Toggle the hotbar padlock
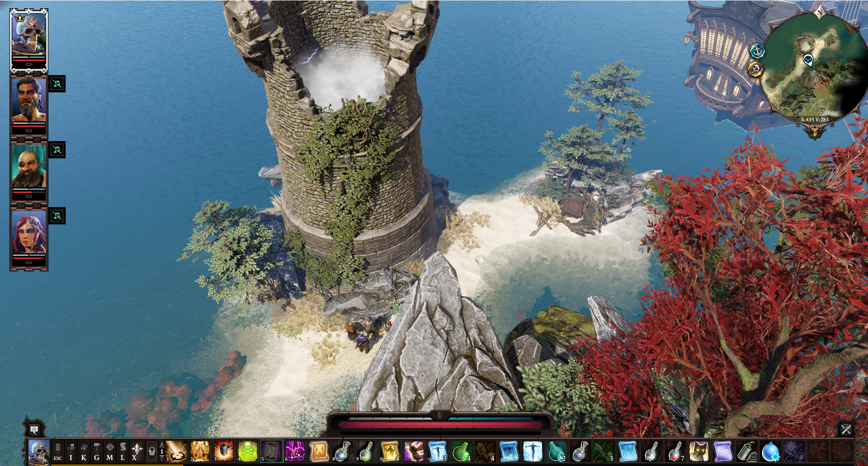Image resolution: width=868 pixels, height=466 pixels. click(x=152, y=452)
